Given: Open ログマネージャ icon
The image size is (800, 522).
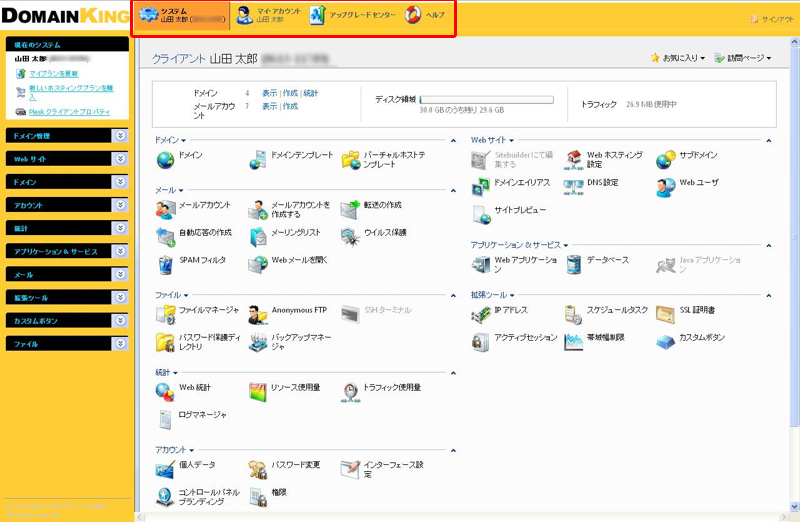Looking at the screenshot, I should tap(165, 420).
